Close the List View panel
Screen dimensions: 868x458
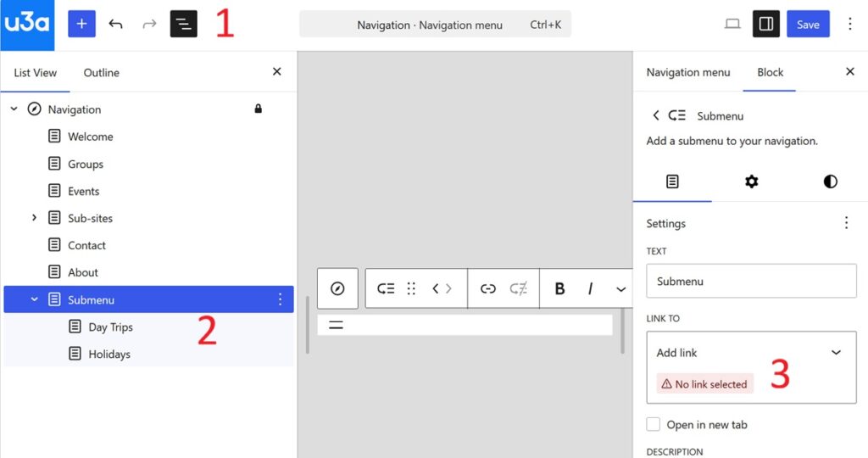click(x=277, y=71)
